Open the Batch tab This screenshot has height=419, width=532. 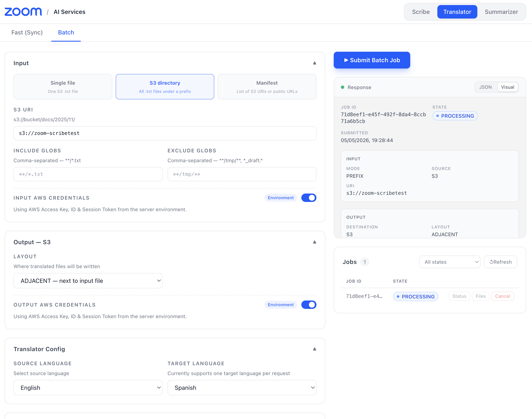click(x=66, y=32)
